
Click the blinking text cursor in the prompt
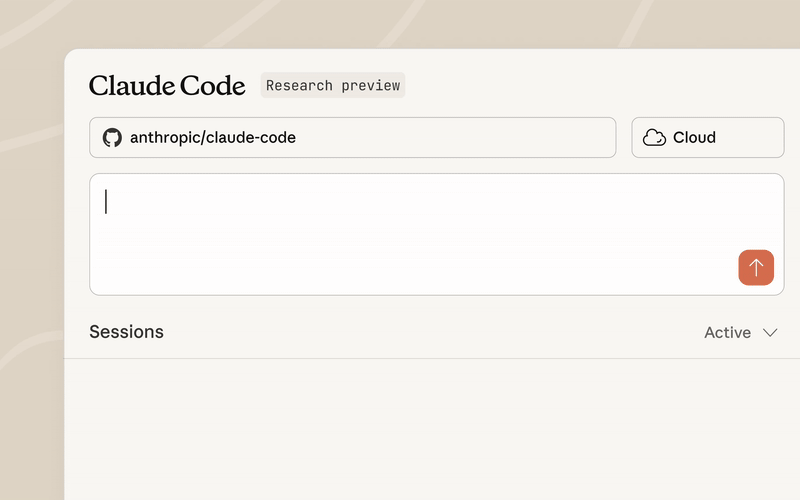point(106,202)
